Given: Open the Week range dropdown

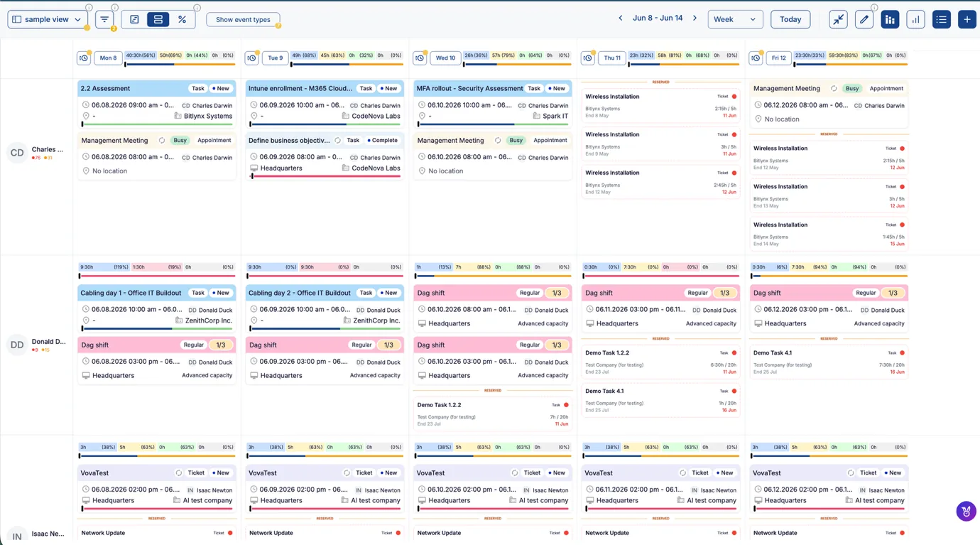Looking at the screenshot, I should 735,19.
